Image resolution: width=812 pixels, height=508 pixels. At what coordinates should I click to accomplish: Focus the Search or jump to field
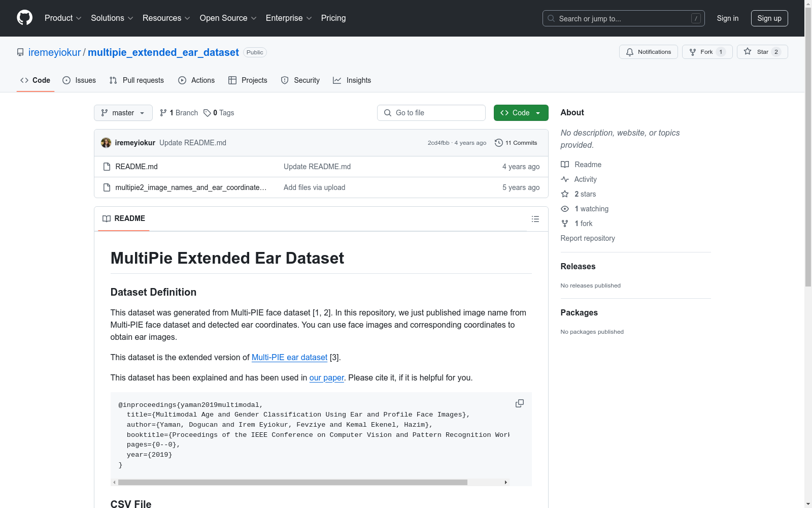pos(623,18)
